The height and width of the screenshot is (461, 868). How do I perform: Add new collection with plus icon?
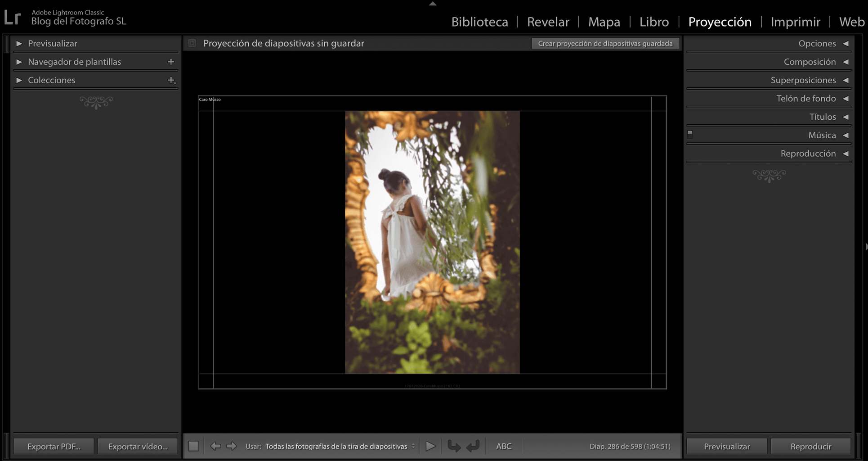pos(171,80)
